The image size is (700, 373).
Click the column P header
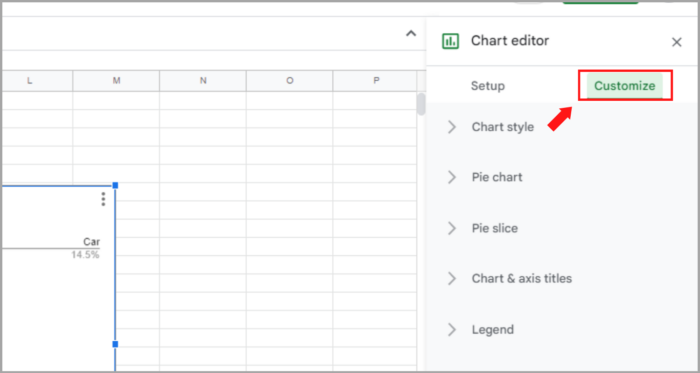click(x=375, y=81)
